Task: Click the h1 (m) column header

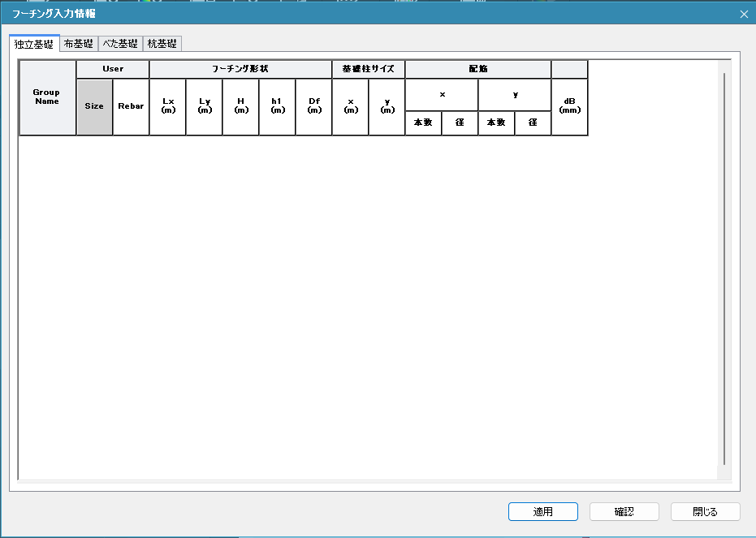Action: pos(277,107)
